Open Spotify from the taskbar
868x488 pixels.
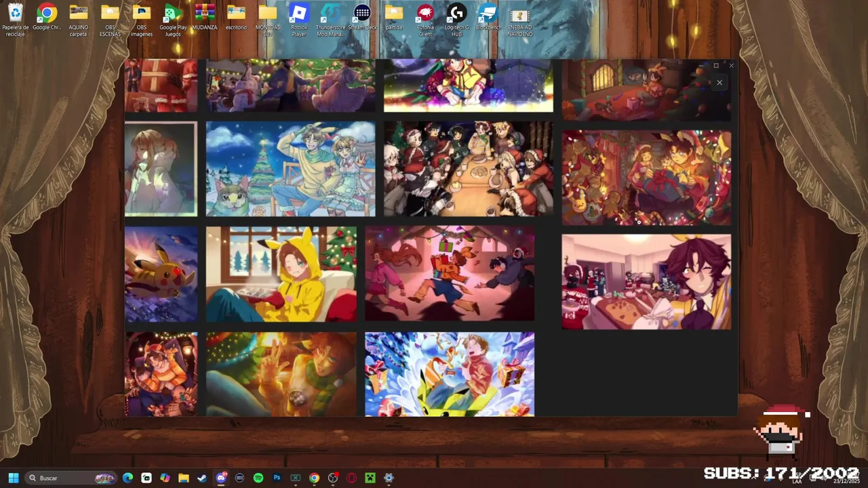point(258,478)
